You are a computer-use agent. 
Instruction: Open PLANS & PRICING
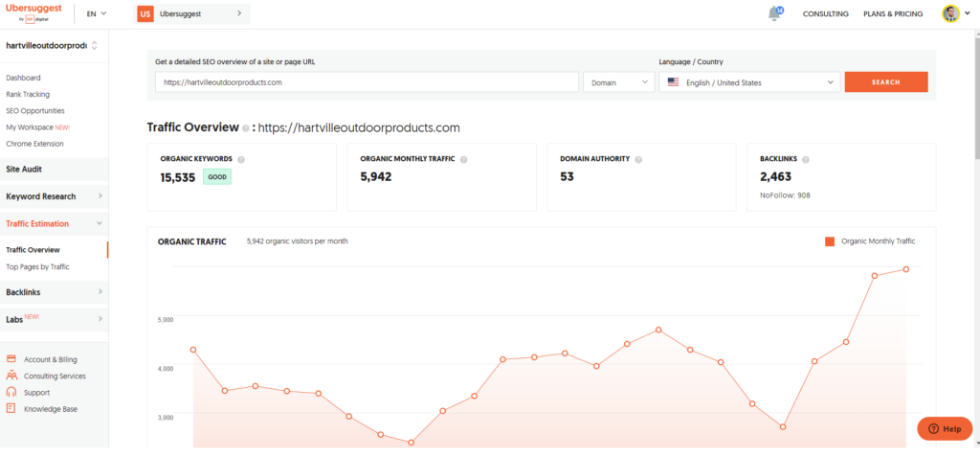click(x=893, y=13)
